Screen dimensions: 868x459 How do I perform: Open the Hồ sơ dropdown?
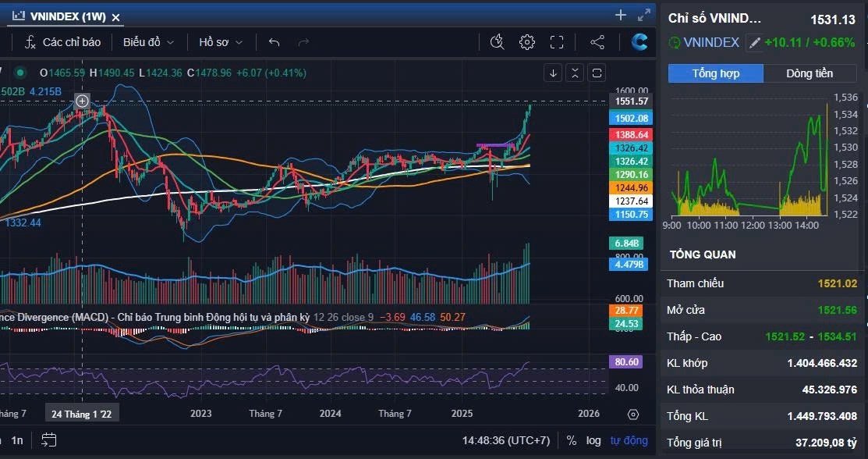[x=221, y=42]
